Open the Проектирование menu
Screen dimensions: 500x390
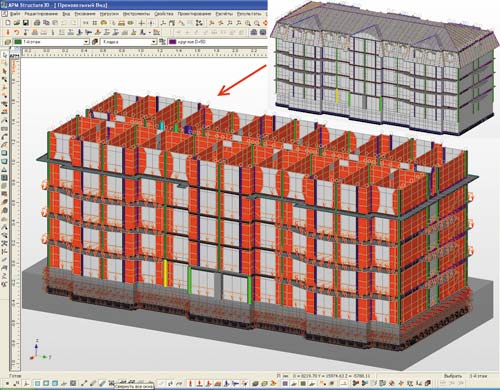click(x=194, y=14)
